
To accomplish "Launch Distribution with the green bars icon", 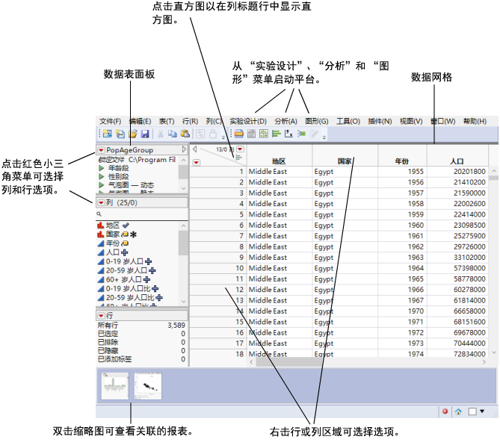I will pos(277,134).
